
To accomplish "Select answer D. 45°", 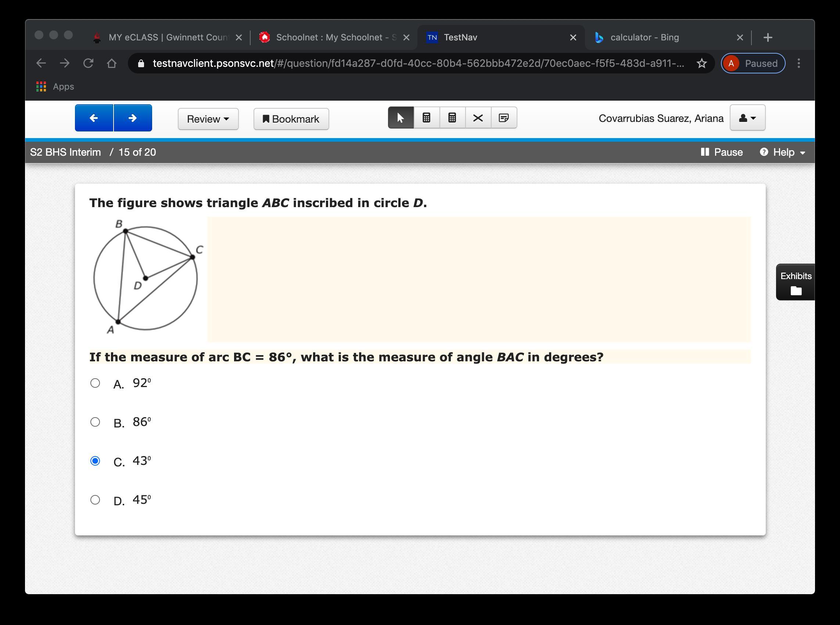I will [96, 500].
